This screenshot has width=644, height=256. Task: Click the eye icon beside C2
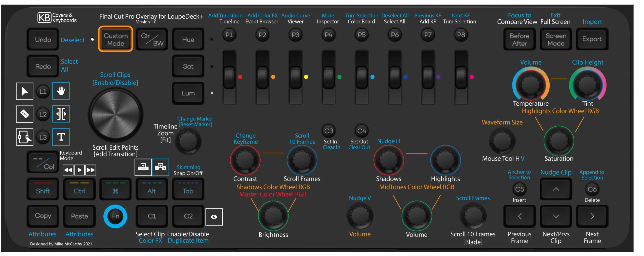tap(214, 217)
